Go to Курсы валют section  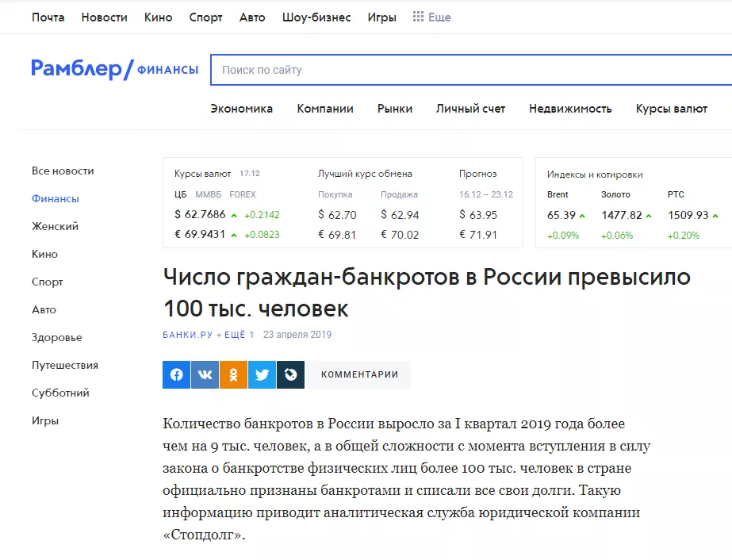click(671, 109)
